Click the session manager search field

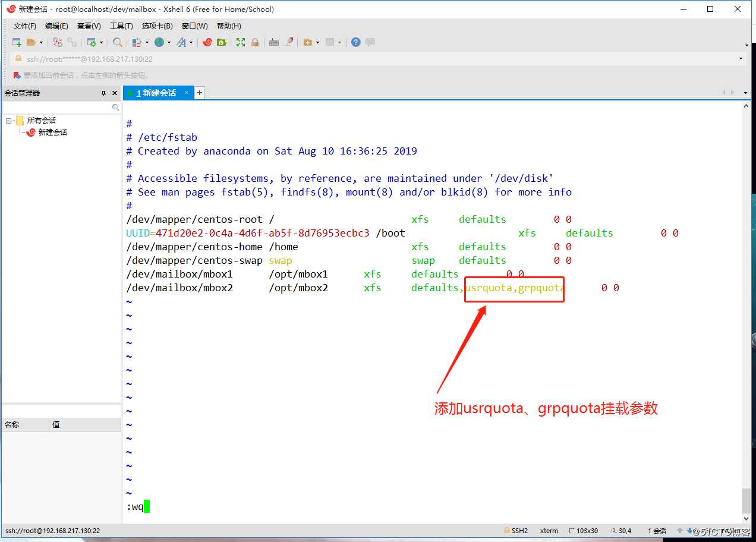tap(61, 108)
